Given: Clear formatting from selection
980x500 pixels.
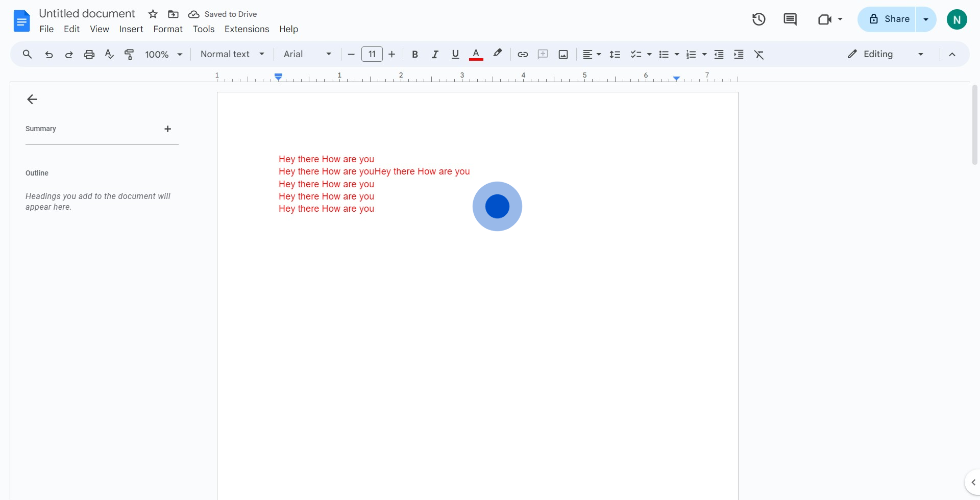Looking at the screenshot, I should (x=759, y=54).
